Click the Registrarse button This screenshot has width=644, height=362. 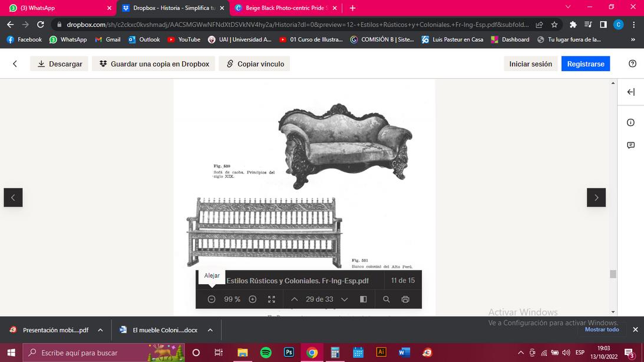(586, 64)
